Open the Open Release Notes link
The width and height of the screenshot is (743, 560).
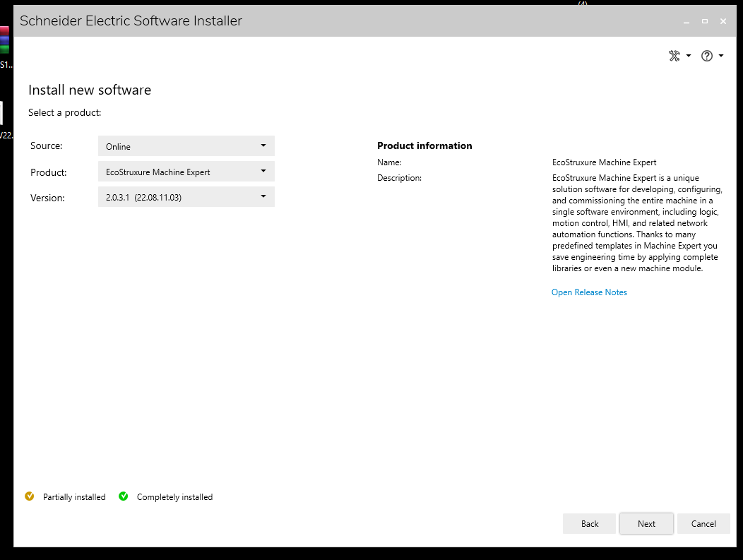tap(589, 292)
